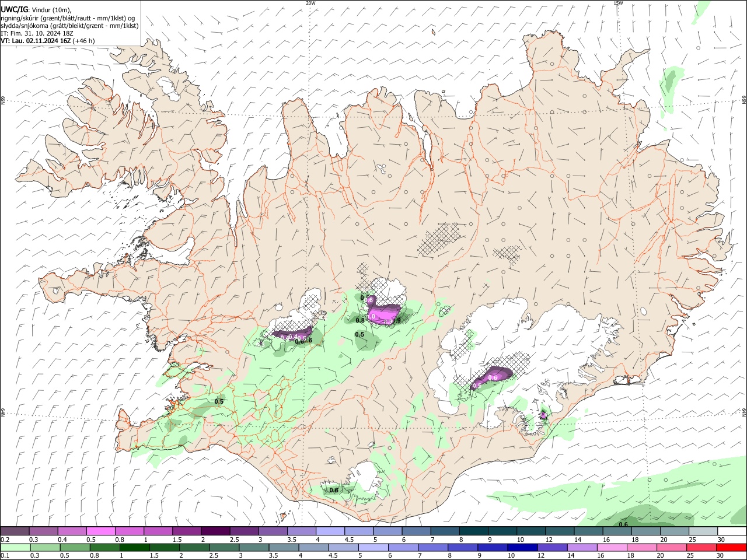Image resolution: width=747 pixels, height=560 pixels.
Task: Click the '0.6' value over the southeast sea
Action: coord(623,524)
